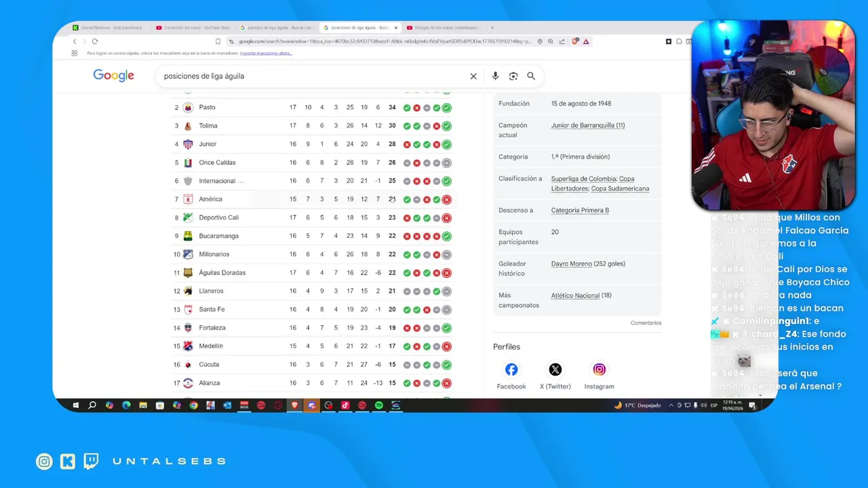Select the Pasto row in standings
Image resolution: width=868 pixels, height=488 pixels.
[312, 107]
